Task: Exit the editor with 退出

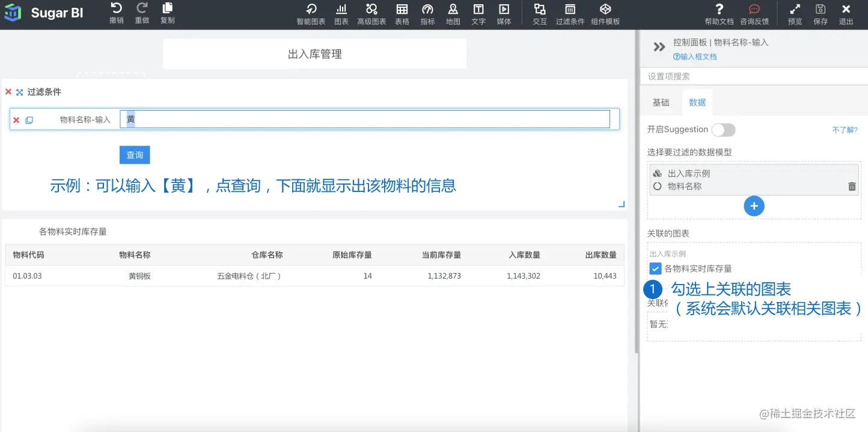Action: [846, 14]
